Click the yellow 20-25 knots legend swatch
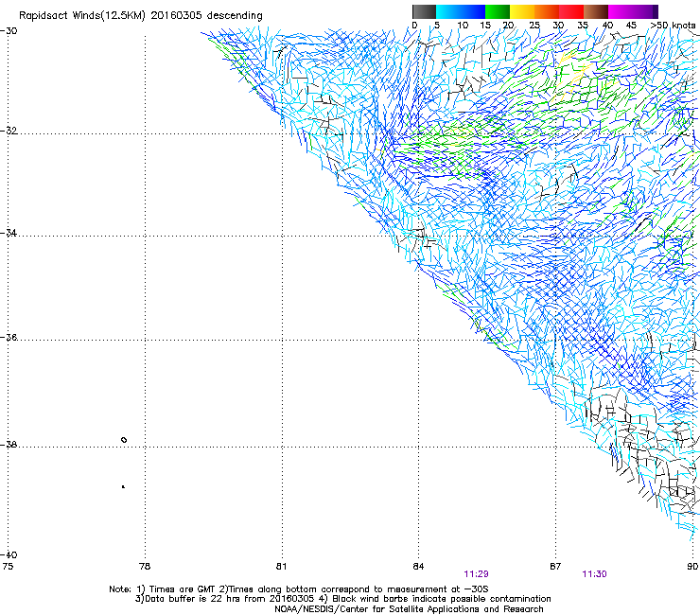The image size is (700, 615). 522,11
